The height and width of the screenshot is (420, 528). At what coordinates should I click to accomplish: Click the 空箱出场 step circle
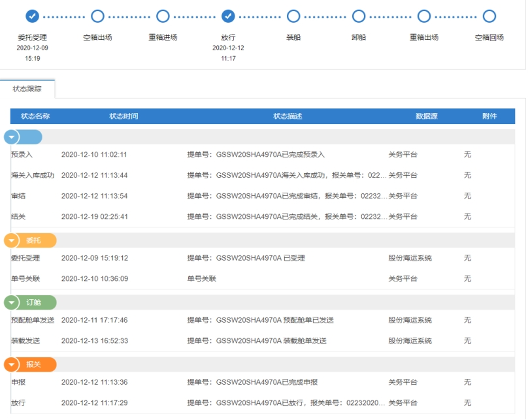click(97, 16)
